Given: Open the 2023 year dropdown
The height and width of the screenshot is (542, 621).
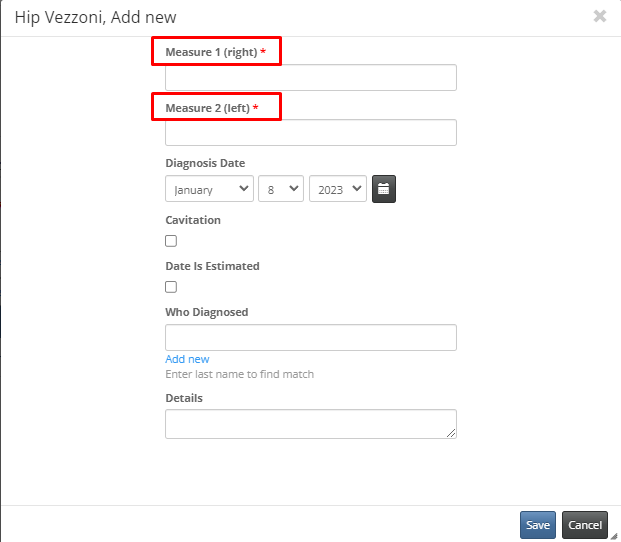Looking at the screenshot, I should [338, 189].
